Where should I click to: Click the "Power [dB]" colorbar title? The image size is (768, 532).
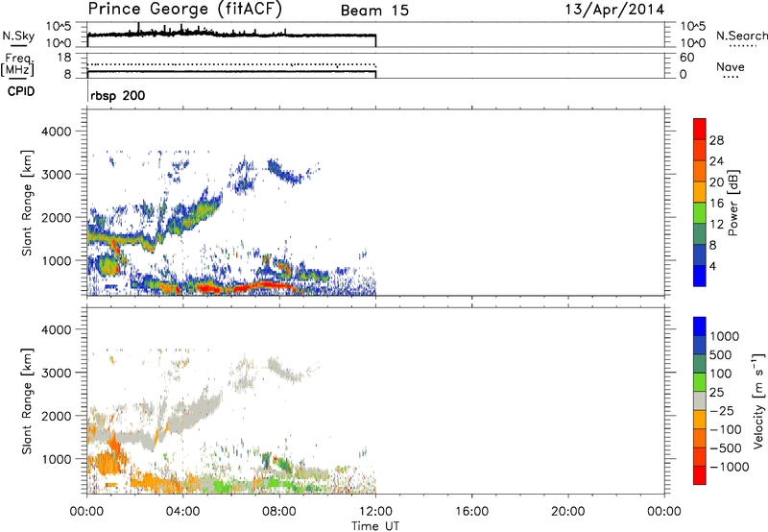tap(732, 203)
